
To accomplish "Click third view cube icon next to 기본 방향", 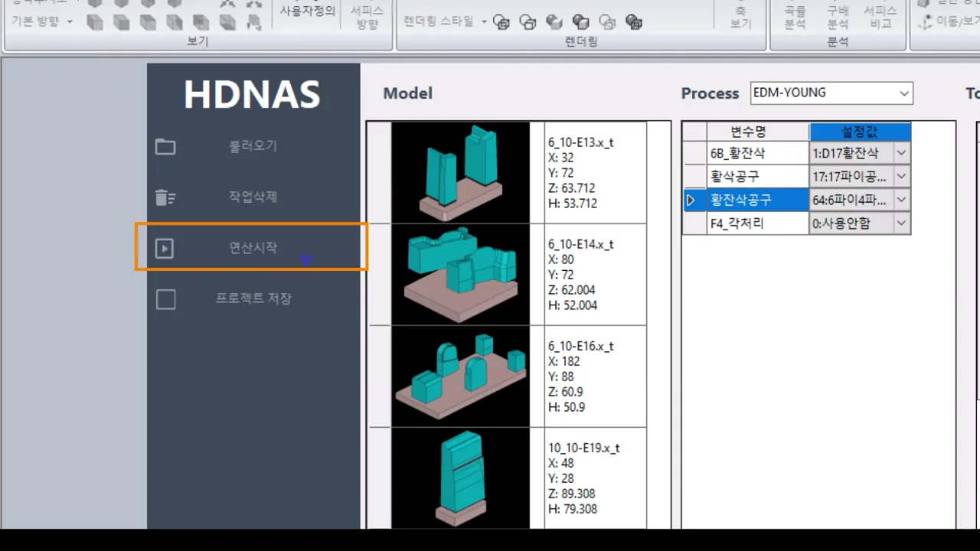I will point(149,22).
